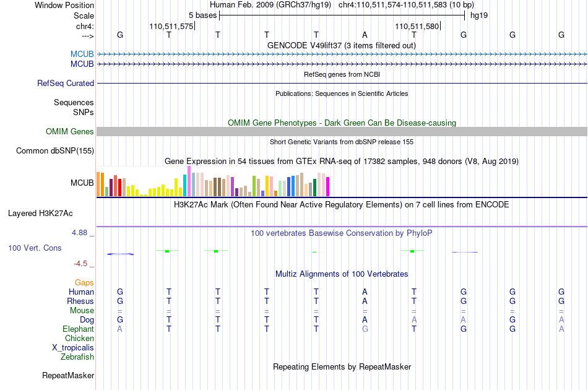Click the last magenta GTEx expression bar
The image size is (588, 390).
tap(328, 186)
